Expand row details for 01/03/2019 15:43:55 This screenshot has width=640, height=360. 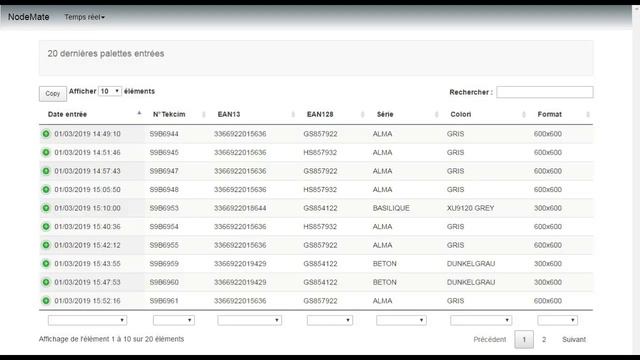click(x=46, y=264)
